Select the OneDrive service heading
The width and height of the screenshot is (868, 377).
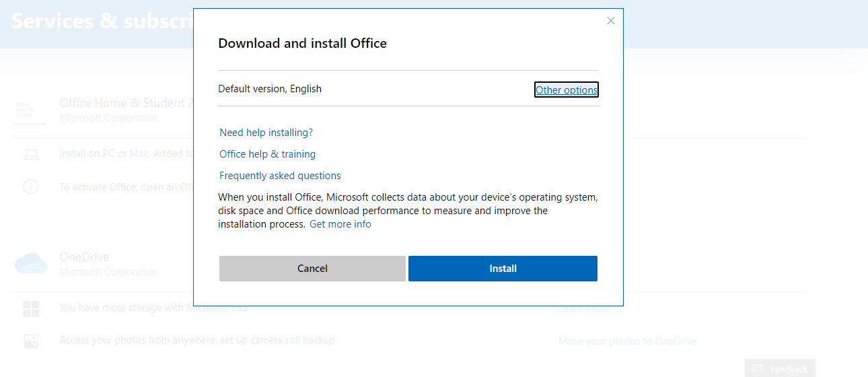[84, 257]
